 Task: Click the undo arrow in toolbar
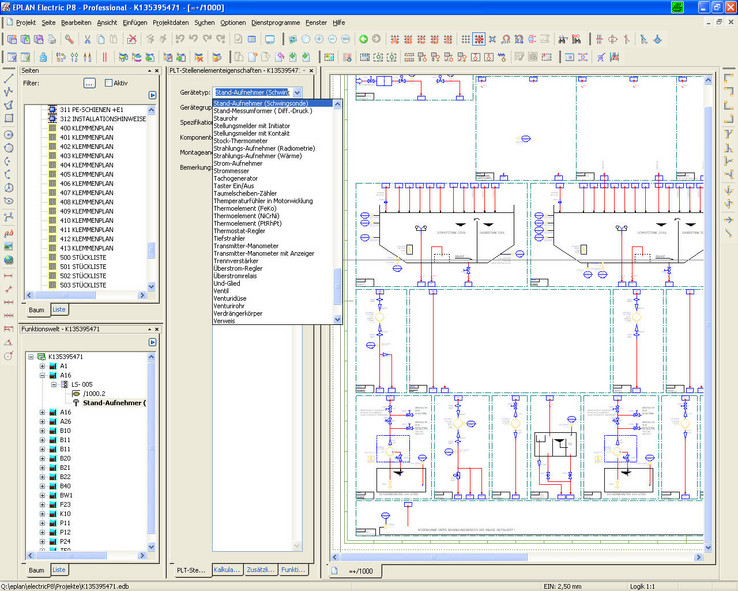click(x=192, y=39)
